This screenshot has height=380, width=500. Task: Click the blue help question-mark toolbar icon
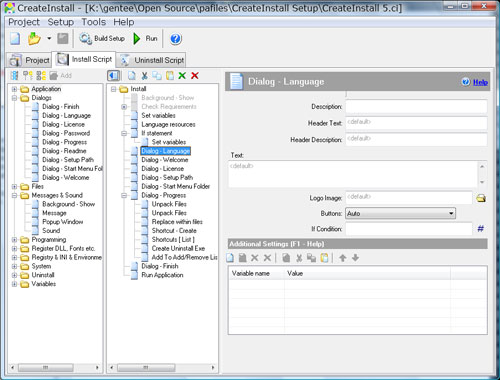click(x=176, y=39)
